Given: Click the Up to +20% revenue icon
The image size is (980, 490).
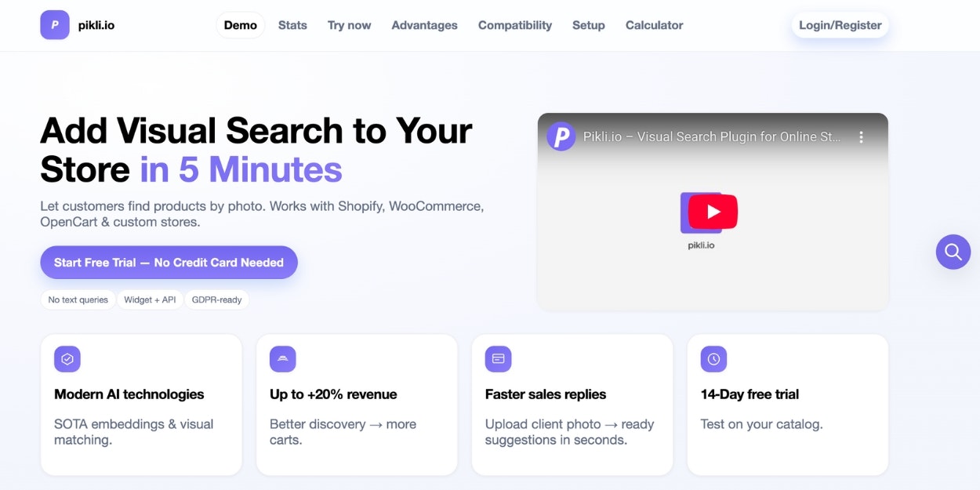Looking at the screenshot, I should click(x=283, y=359).
